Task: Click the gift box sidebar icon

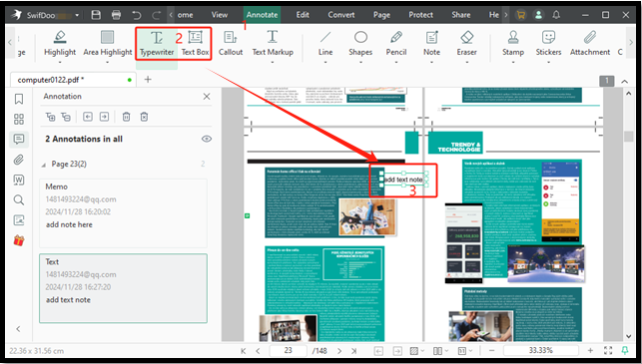Action: coord(19,240)
